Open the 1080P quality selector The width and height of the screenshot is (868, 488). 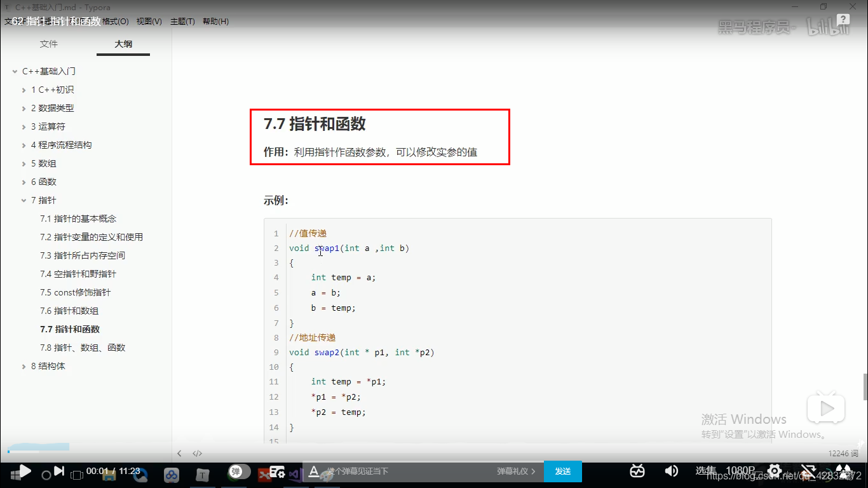click(740, 471)
